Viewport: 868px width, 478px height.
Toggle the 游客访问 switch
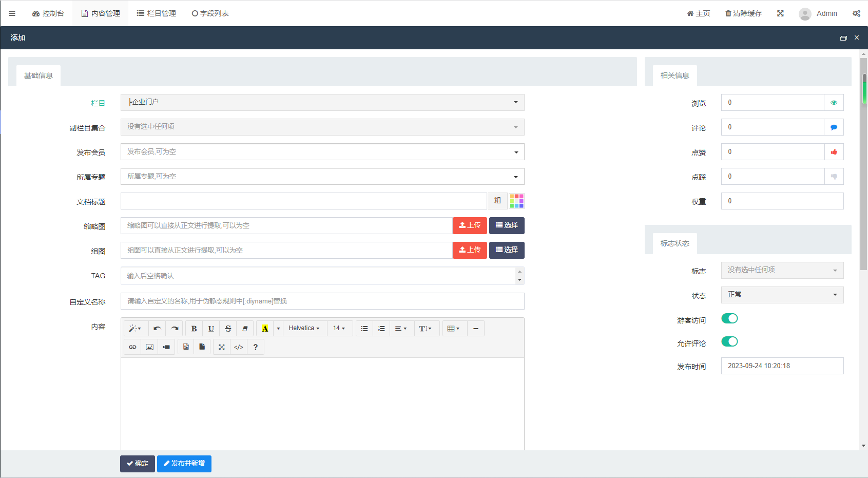coord(729,319)
